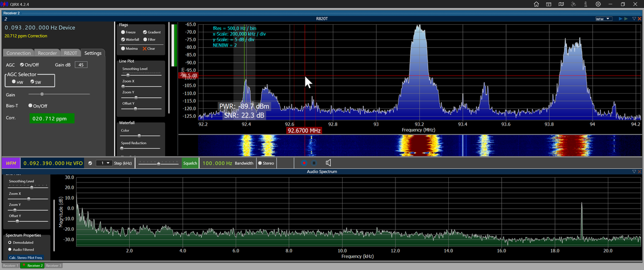Select the Demodulated spectrum property
This screenshot has width=644, height=270.
tap(10, 242)
